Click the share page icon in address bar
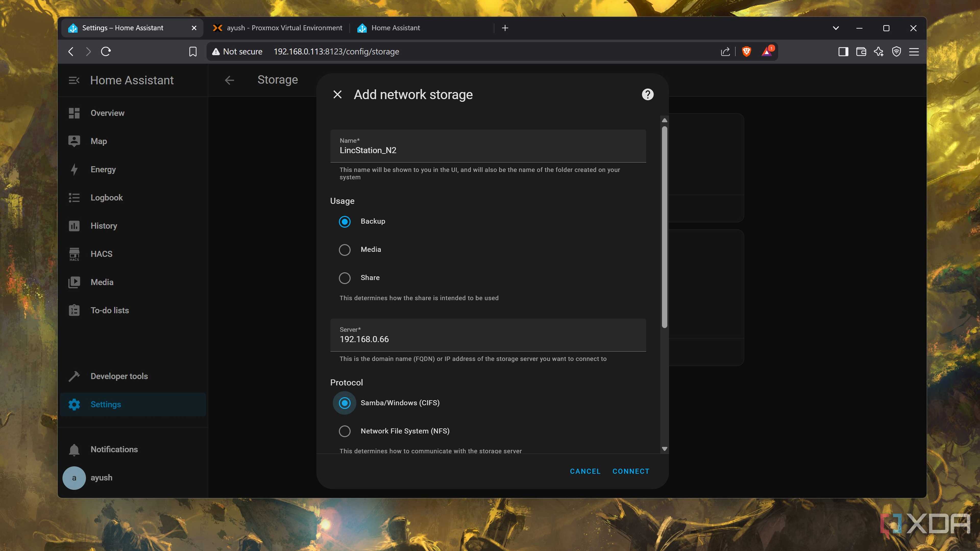This screenshot has width=980, height=551. (725, 51)
